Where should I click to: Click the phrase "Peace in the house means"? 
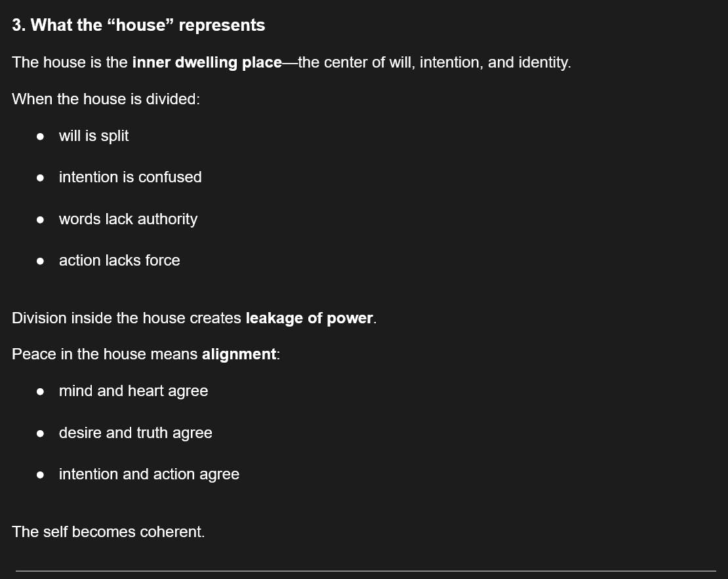pos(105,355)
